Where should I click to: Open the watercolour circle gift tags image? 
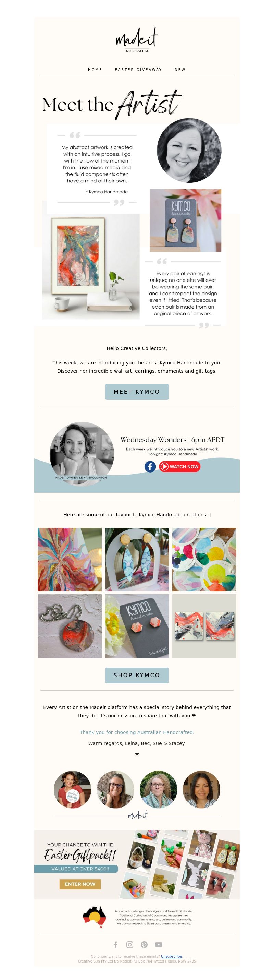coord(204,560)
